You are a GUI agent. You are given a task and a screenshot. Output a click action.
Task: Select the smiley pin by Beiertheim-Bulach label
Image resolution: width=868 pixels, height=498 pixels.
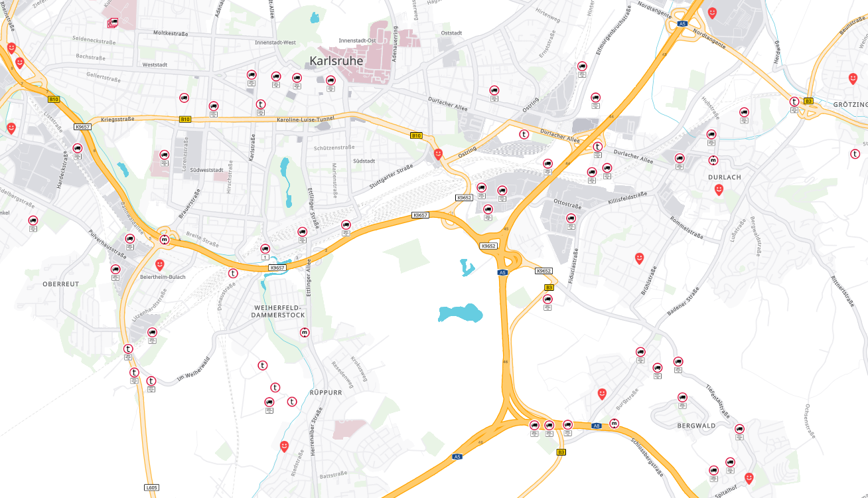tap(159, 264)
